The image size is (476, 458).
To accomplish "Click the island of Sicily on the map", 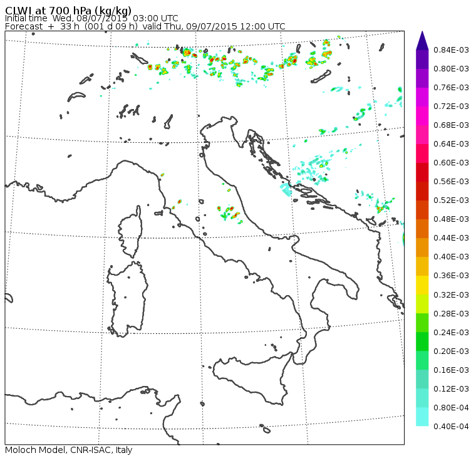I will 252,380.
